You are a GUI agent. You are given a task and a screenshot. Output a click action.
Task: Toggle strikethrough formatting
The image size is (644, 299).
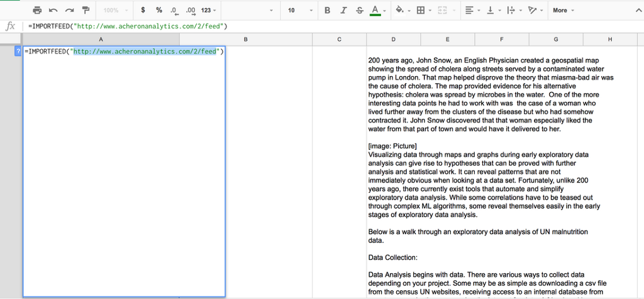359,11
